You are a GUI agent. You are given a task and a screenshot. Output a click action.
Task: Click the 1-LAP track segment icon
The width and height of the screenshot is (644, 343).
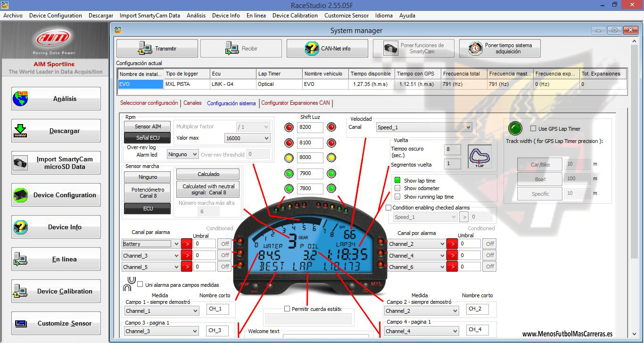480,156
